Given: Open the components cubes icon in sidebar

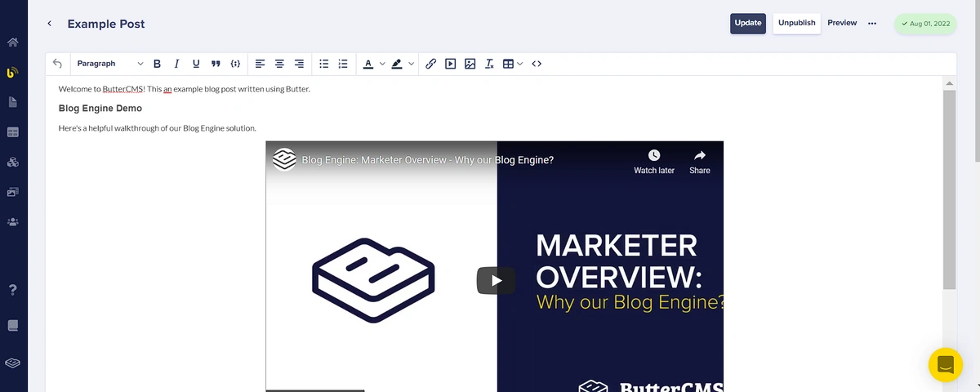Looking at the screenshot, I should (13, 162).
